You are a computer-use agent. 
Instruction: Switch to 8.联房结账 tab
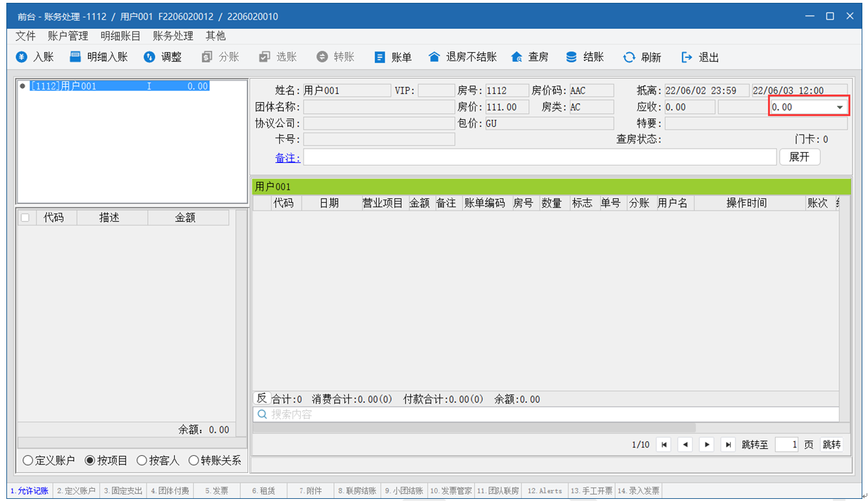pos(357,490)
